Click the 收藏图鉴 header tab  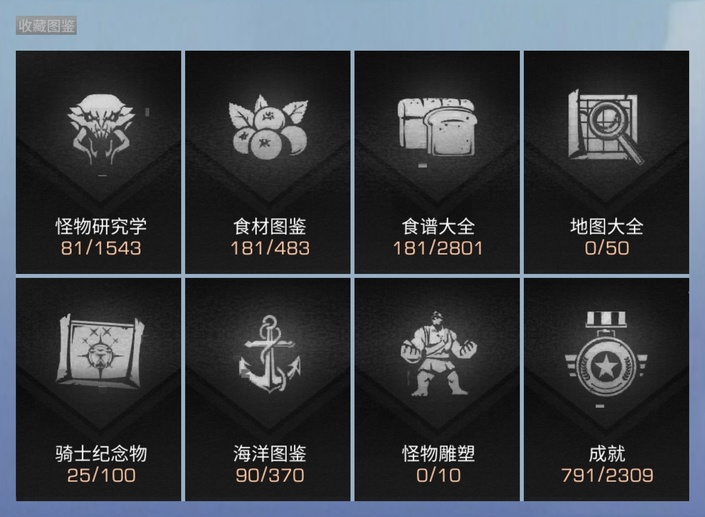coord(46,26)
